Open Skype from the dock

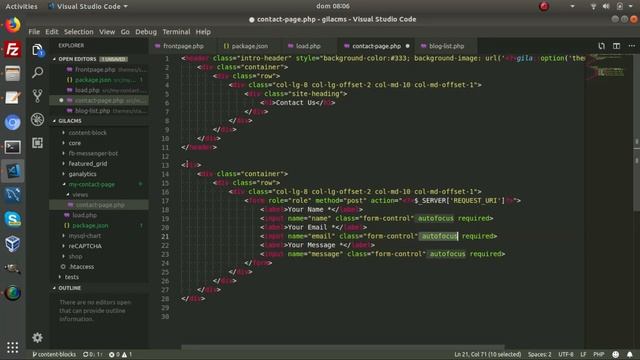[x=13, y=219]
